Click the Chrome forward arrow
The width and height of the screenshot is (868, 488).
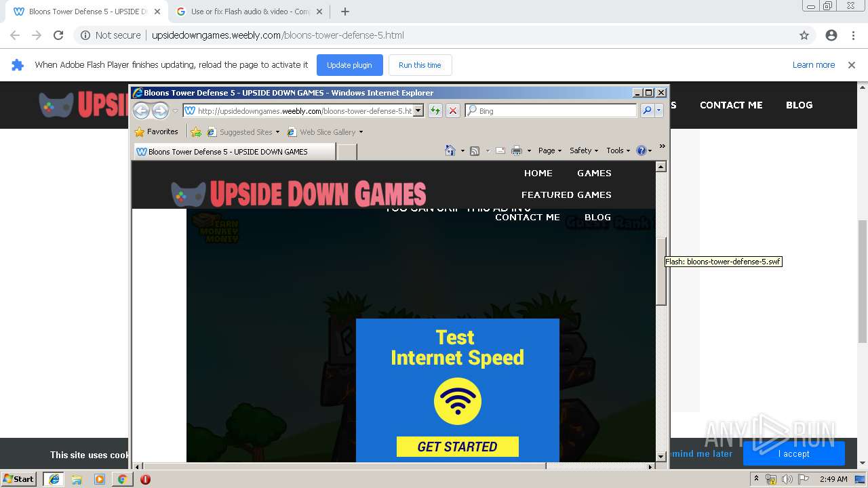(37, 35)
